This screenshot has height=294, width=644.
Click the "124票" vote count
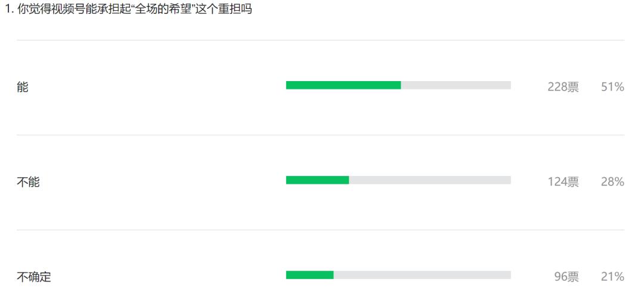[563, 182]
